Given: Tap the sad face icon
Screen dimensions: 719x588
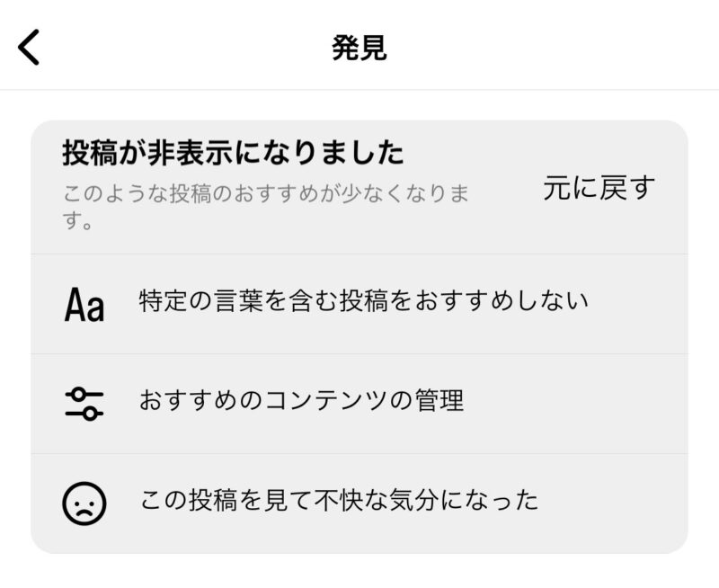Looking at the screenshot, I should point(84,503).
